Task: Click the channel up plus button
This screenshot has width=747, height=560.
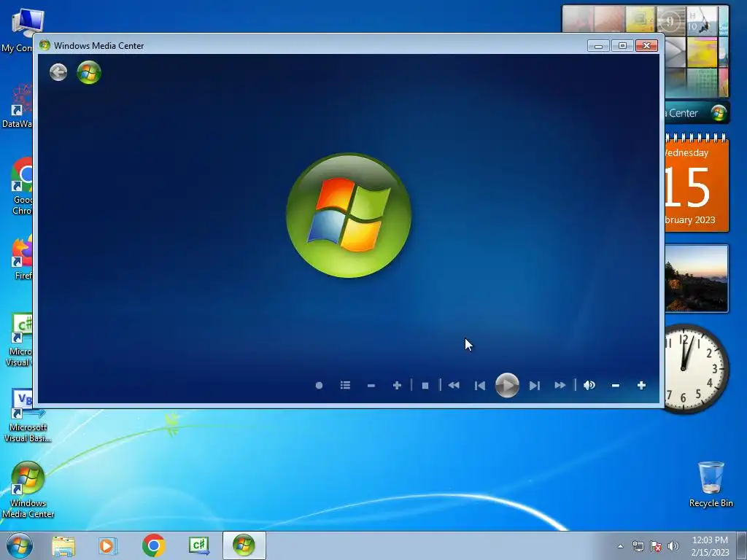Action: [397, 385]
